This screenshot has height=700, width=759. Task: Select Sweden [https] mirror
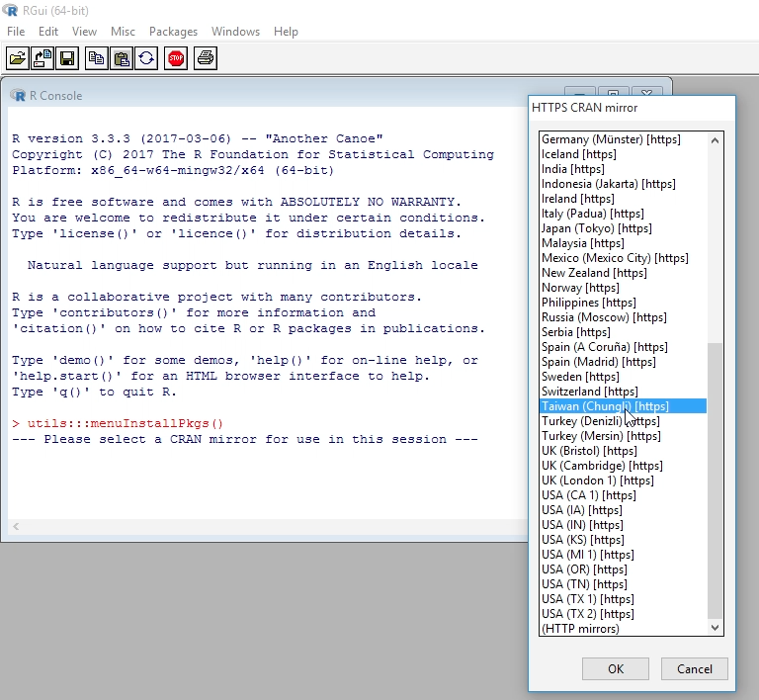tap(623, 377)
